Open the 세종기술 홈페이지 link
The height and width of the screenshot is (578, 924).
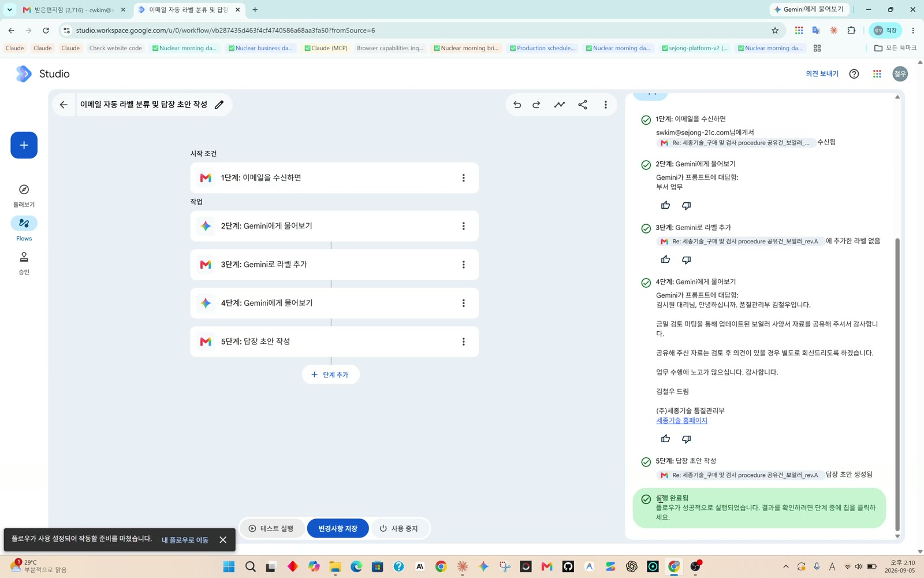pyautogui.click(x=681, y=420)
